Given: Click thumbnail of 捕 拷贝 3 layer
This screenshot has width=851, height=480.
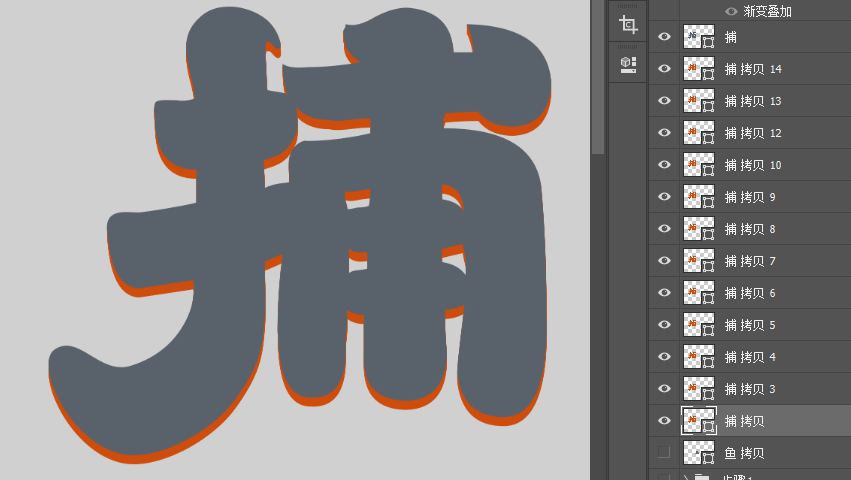Looking at the screenshot, I should click(699, 389).
